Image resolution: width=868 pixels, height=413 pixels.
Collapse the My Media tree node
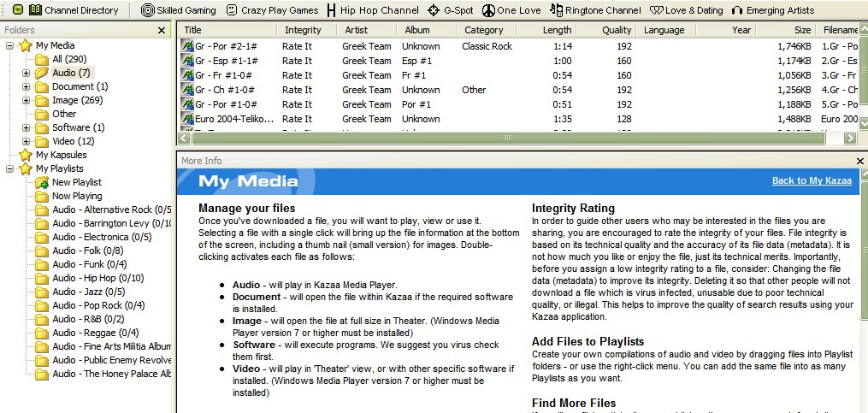pyautogui.click(x=10, y=46)
